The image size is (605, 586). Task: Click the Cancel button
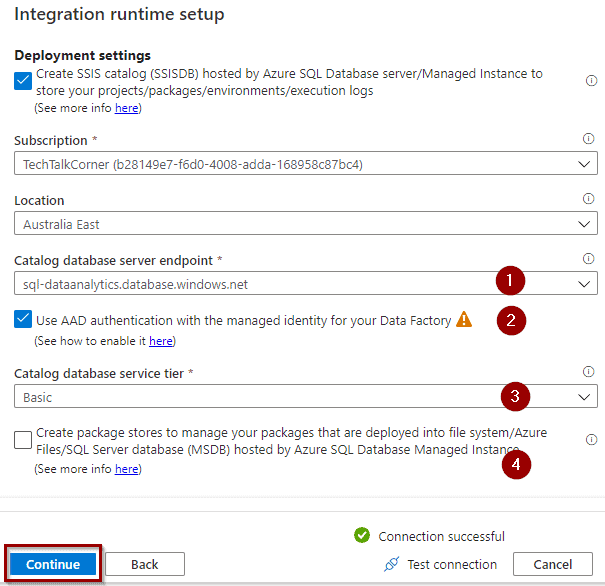coord(553,564)
